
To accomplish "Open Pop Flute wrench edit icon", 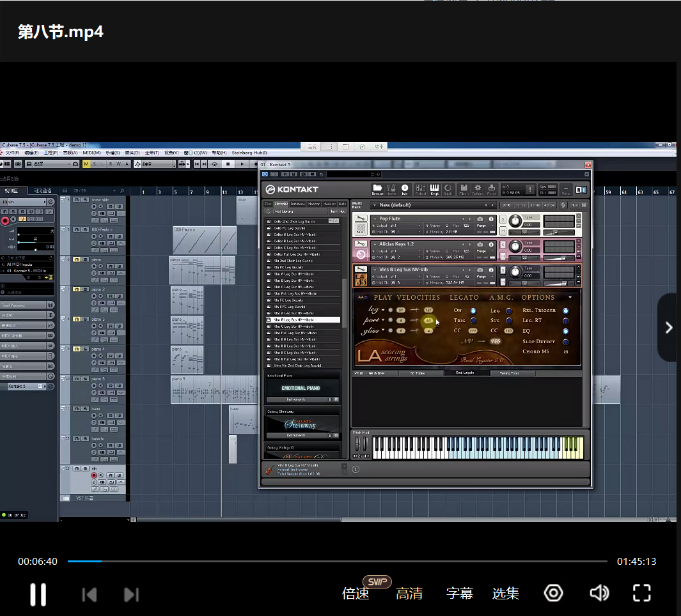I will [x=361, y=219].
